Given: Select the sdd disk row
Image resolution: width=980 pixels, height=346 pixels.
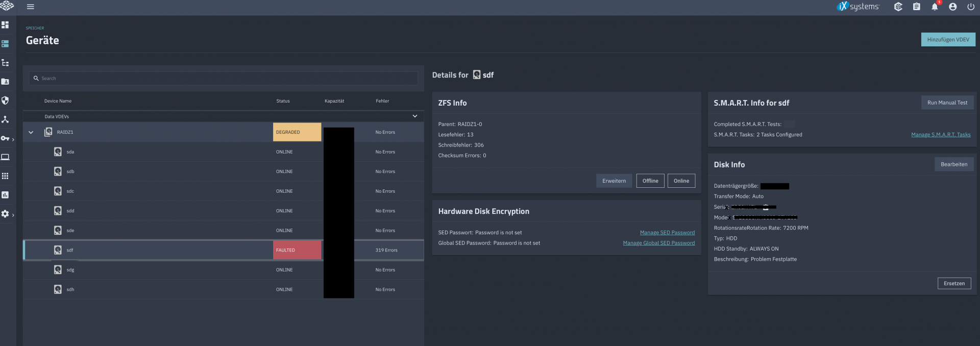Looking at the screenshot, I should [x=224, y=211].
